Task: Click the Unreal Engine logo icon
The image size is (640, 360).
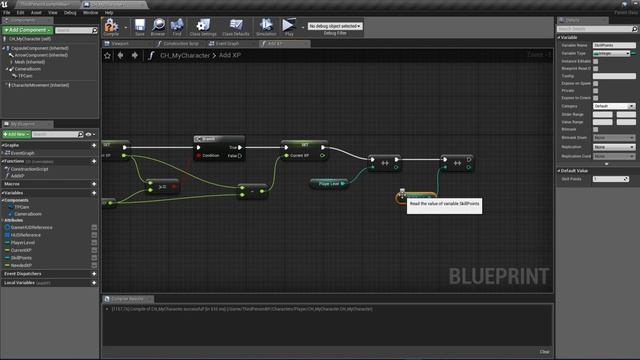Action: click(x=4, y=4)
